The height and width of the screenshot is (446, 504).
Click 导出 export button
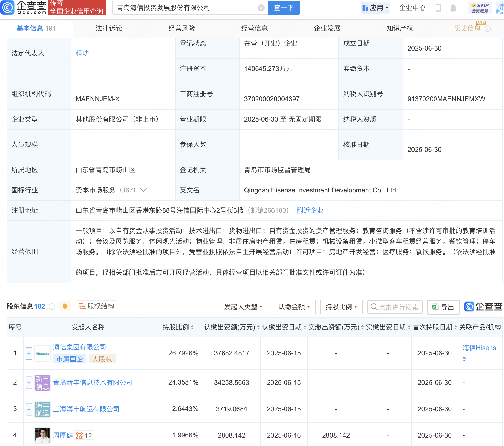point(443,307)
